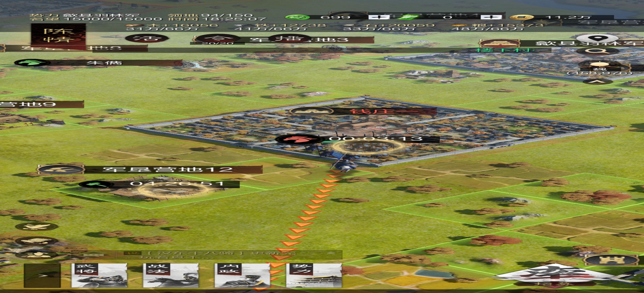
Task: Open the 战法 tactics menu card
Action: pyautogui.click(x=171, y=275)
